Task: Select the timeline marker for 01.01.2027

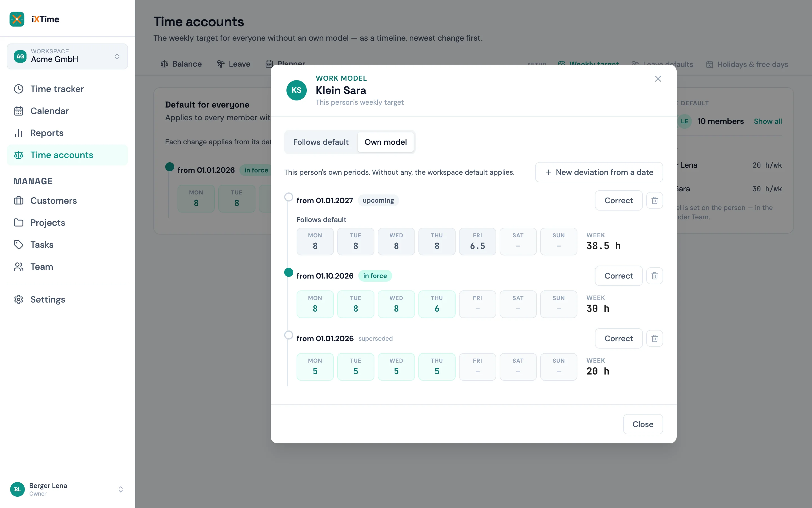Action: pos(288,197)
